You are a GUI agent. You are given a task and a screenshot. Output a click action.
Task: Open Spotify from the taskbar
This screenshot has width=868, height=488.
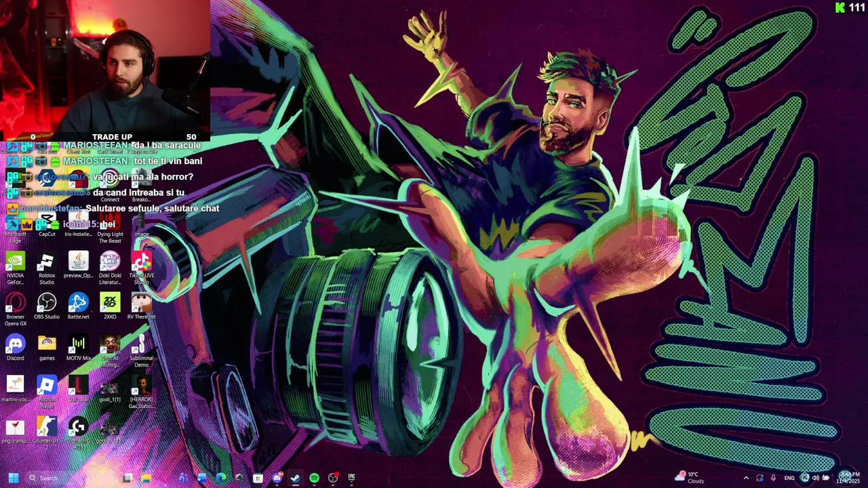[x=314, y=478]
